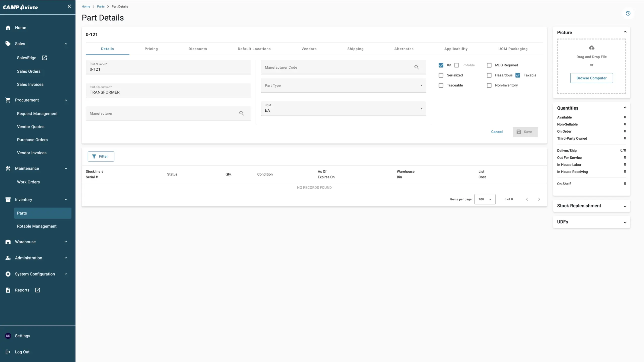This screenshot has width=644, height=362.
Task: Click the Part Description input field
Action: pyautogui.click(x=168, y=92)
